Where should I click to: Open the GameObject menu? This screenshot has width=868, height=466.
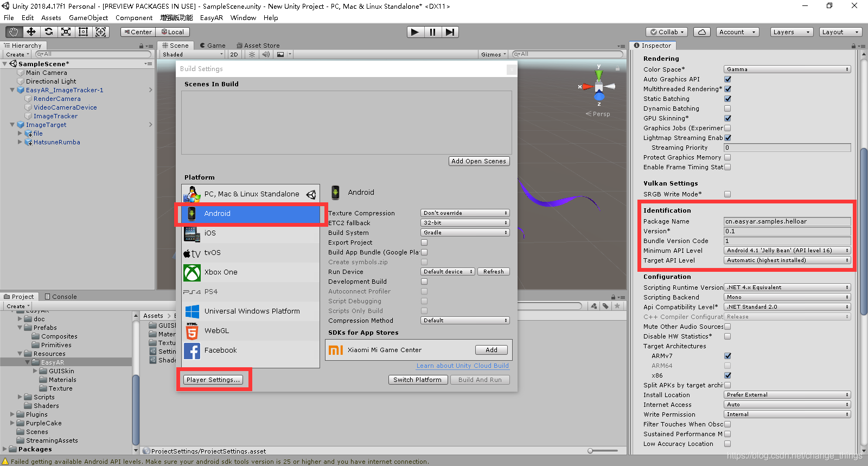coord(88,18)
